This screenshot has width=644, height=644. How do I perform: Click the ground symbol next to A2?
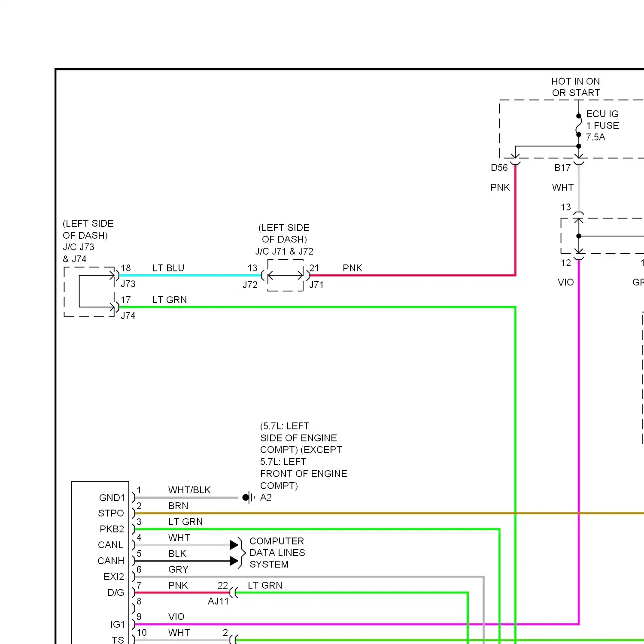coord(249,498)
